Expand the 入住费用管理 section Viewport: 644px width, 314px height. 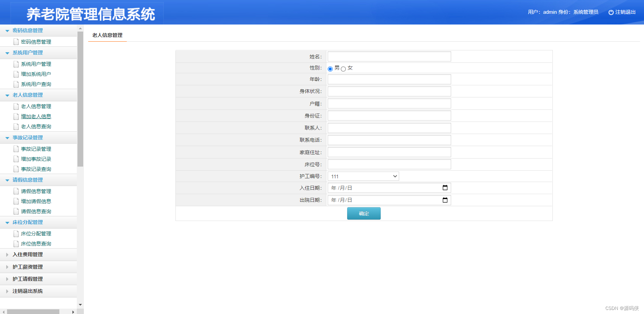38,255
